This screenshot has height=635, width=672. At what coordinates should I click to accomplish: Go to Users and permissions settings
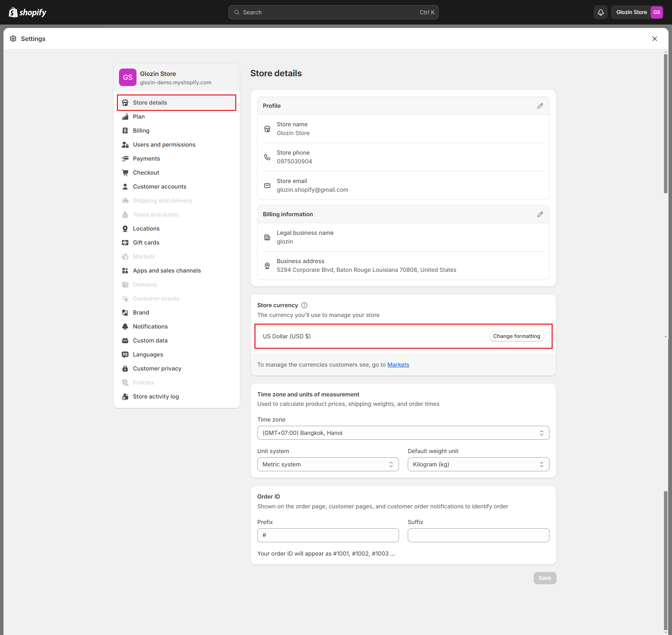tap(164, 144)
